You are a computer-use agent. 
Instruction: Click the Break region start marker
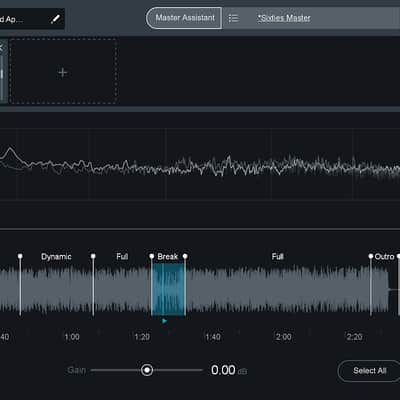click(x=152, y=256)
